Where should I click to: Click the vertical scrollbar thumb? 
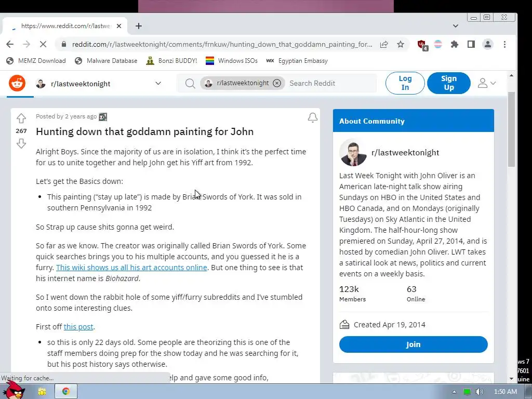511,129
